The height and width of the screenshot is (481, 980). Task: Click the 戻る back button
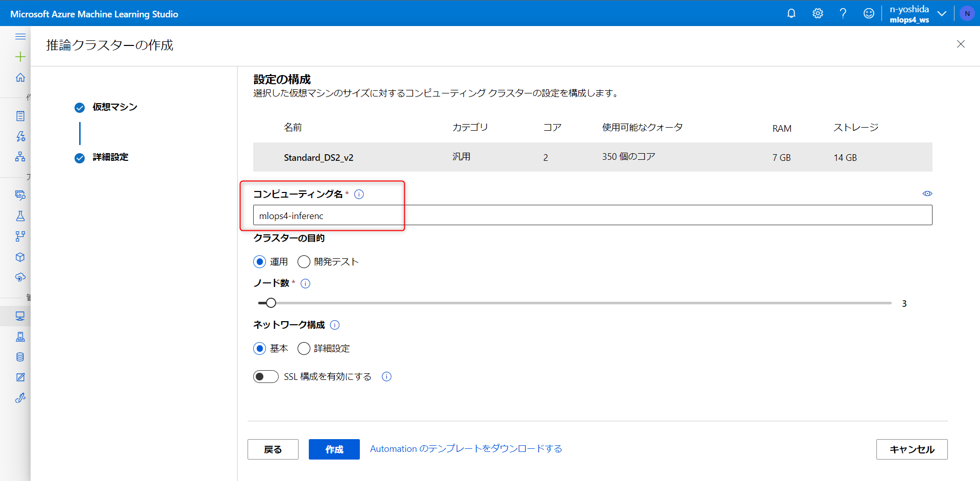273,449
